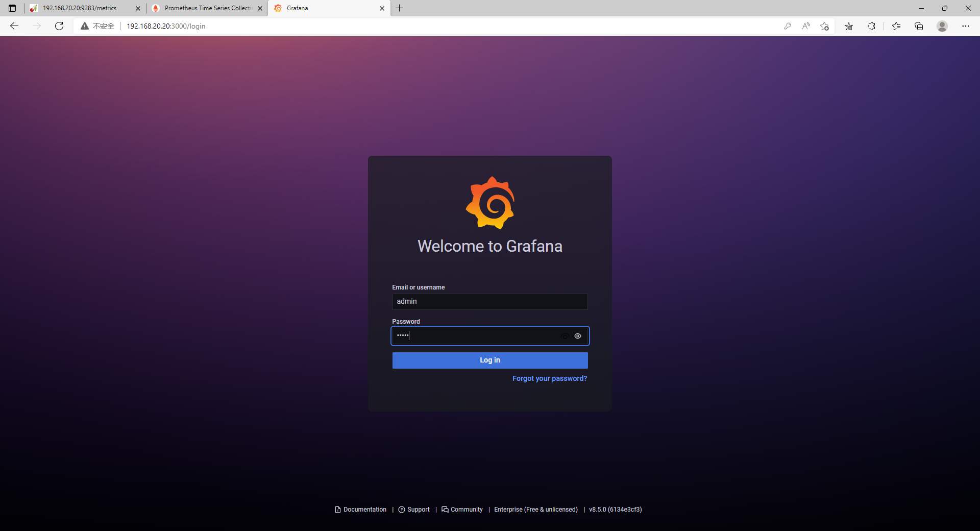Open browser Extensions puzzle icon
Screen dimensions: 980x531
pyautogui.click(x=871, y=26)
